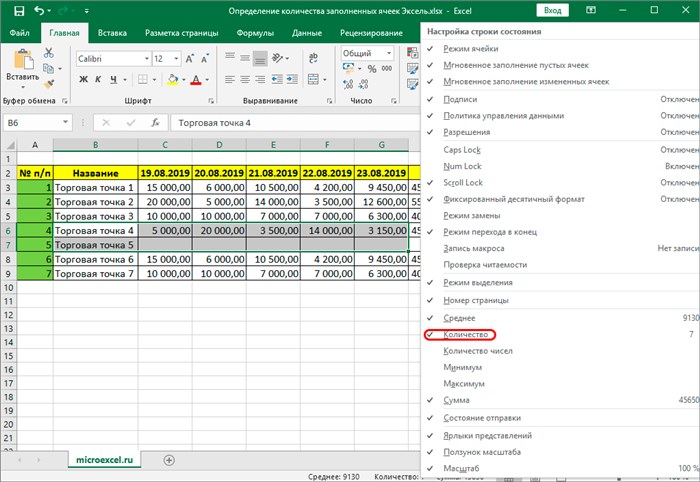Toggle Underline (Ч) formatting
Image resolution: width=700 pixels, height=482 pixels.
[x=113, y=79]
